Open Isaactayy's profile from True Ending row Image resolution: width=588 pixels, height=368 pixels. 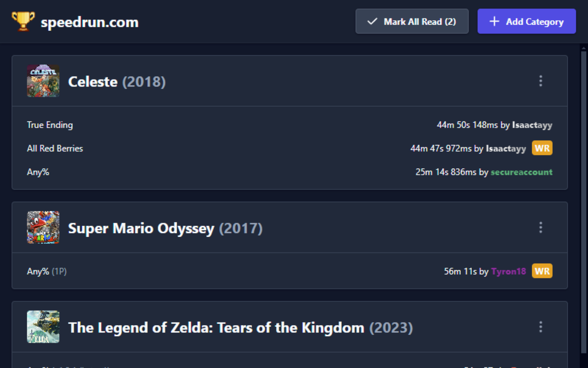(532, 125)
